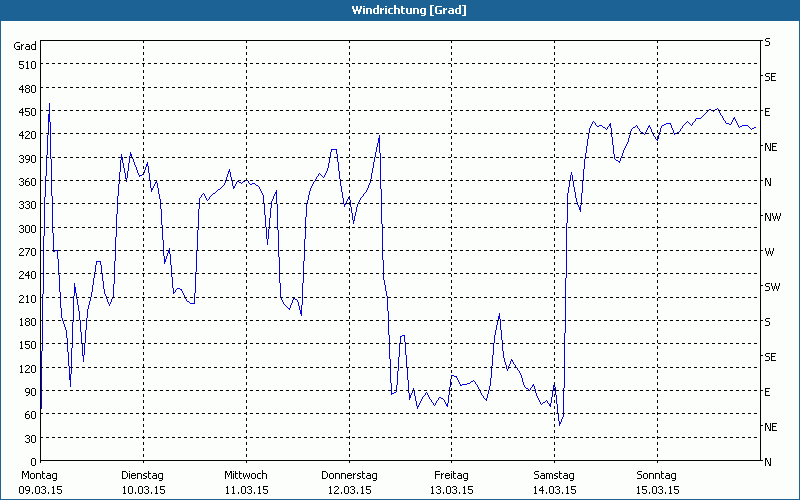The width and height of the screenshot is (800, 500).
Task: Click the 270 value on the degree axis
Action: 28,252
